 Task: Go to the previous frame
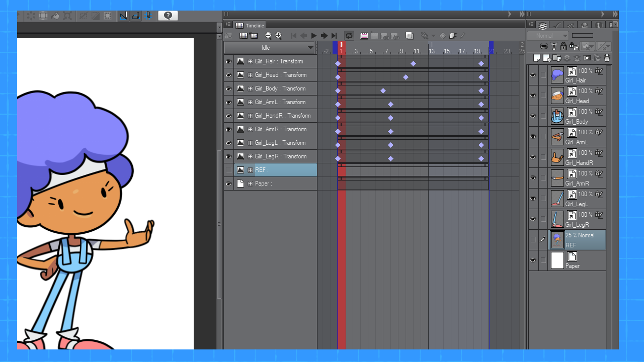click(x=303, y=36)
